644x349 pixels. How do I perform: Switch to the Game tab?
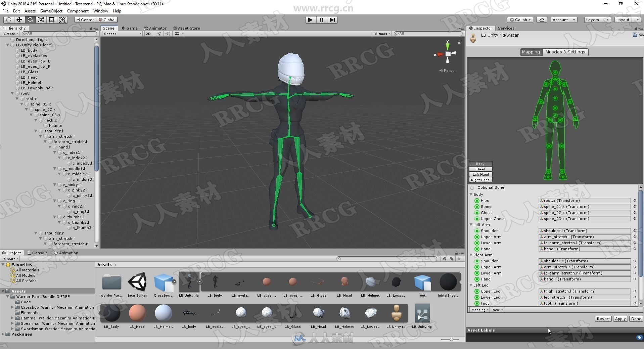[x=130, y=28]
